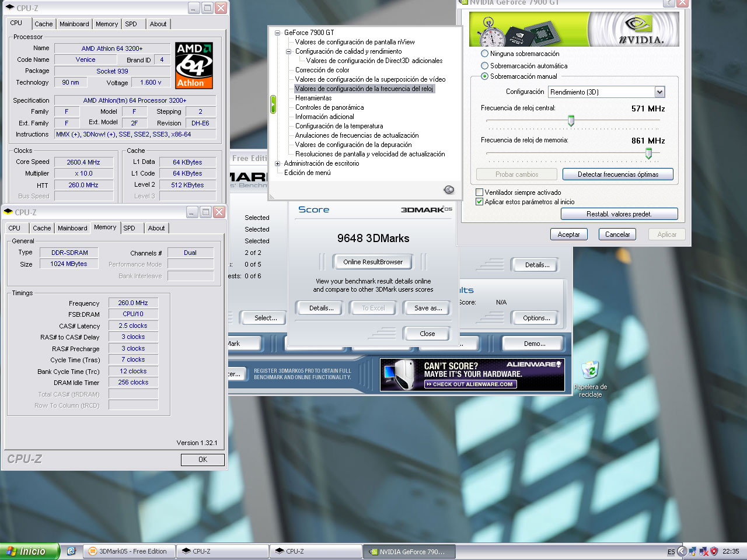Enable the Ventilador siempre activado checkbox

480,192
